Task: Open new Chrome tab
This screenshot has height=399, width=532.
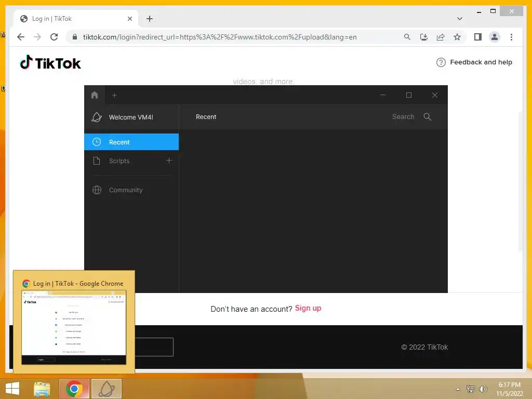Action: pos(150,19)
